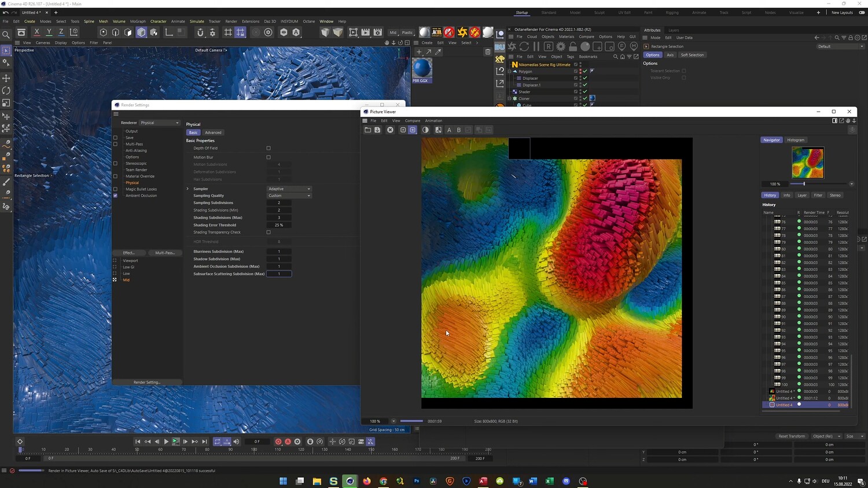Click the Reset Transform button
This screenshot has width=868, height=488.
[x=792, y=437]
